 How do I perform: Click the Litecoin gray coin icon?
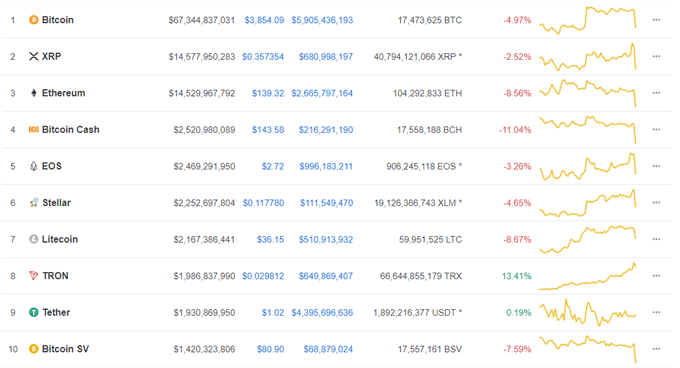tap(33, 239)
